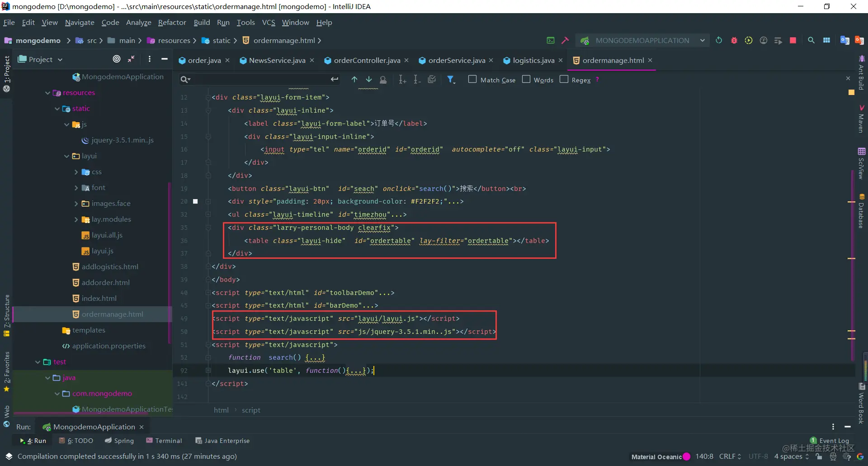
Task: Toggle Match Case checkbox
Action: click(x=472, y=79)
